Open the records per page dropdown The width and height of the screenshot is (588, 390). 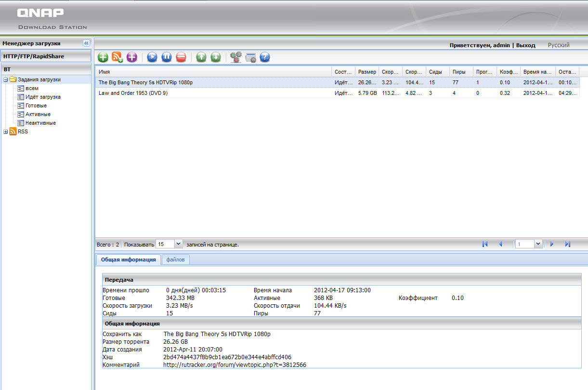(178, 244)
